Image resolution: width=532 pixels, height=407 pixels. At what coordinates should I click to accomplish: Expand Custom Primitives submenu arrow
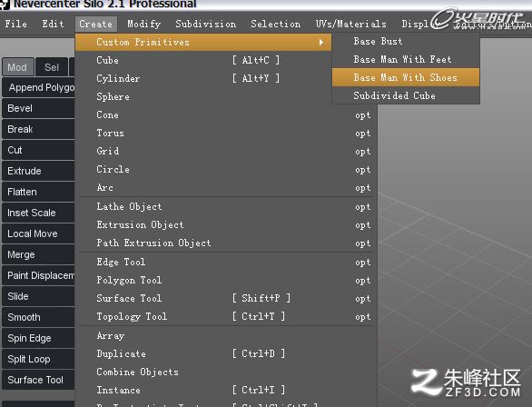[321, 43]
